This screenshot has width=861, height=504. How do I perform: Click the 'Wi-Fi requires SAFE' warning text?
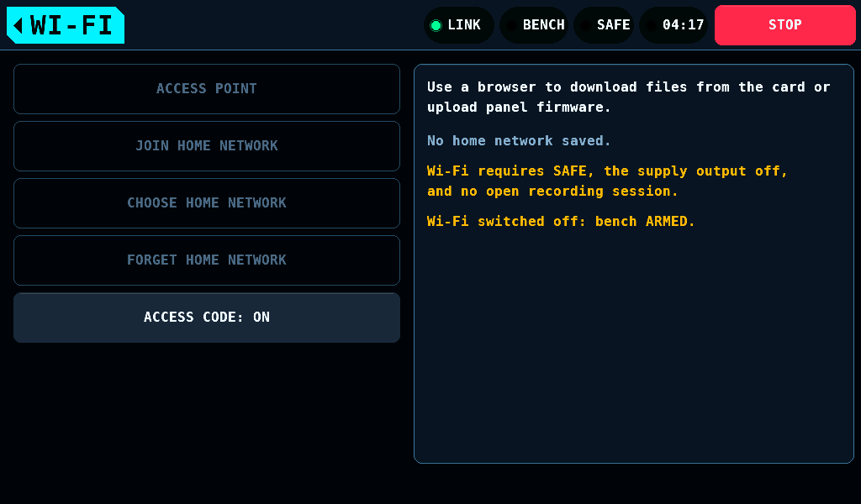coord(607,181)
